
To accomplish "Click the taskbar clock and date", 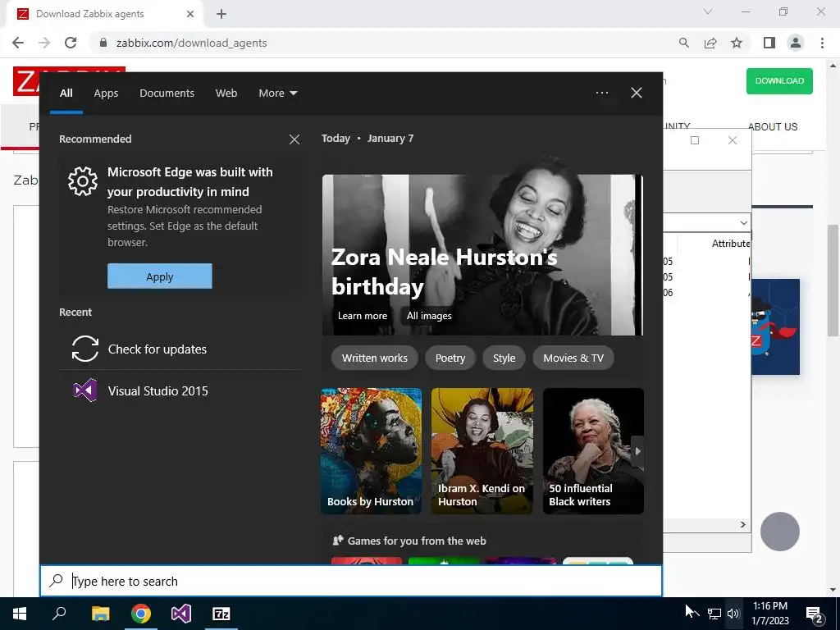I will (x=769, y=614).
